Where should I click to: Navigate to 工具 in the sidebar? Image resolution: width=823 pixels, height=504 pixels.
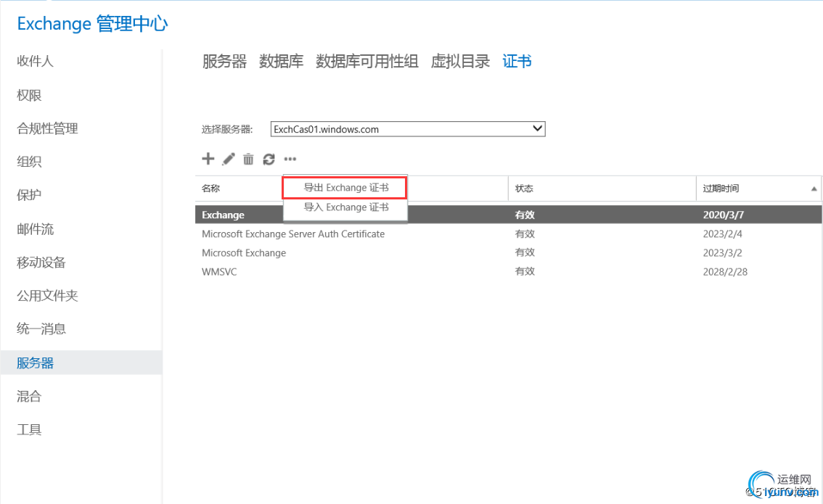(x=29, y=429)
